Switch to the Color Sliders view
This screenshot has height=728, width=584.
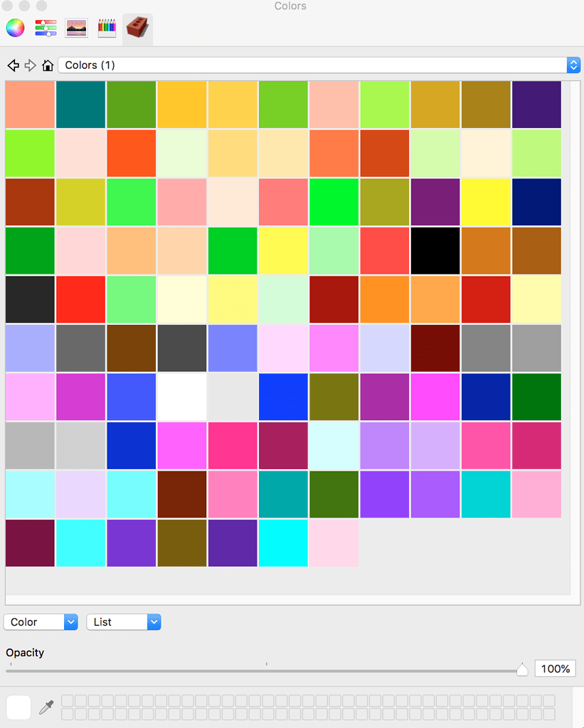[x=46, y=28]
